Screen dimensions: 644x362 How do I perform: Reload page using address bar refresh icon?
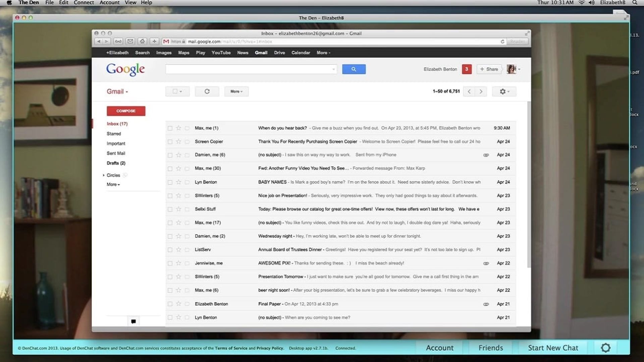pos(502,42)
